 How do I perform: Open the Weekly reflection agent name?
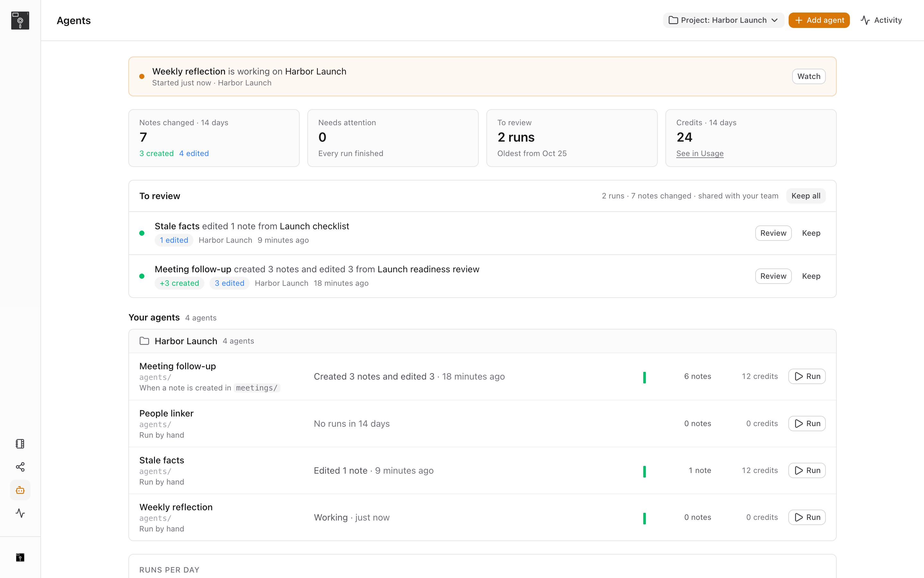176,507
